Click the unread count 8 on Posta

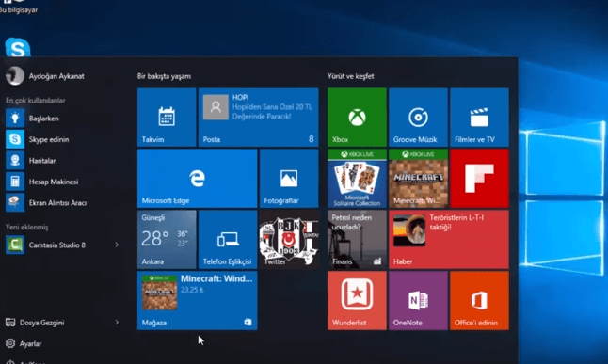point(311,139)
